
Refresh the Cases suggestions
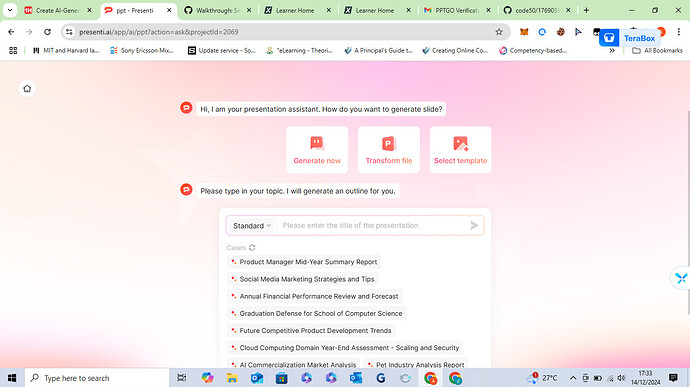point(252,247)
